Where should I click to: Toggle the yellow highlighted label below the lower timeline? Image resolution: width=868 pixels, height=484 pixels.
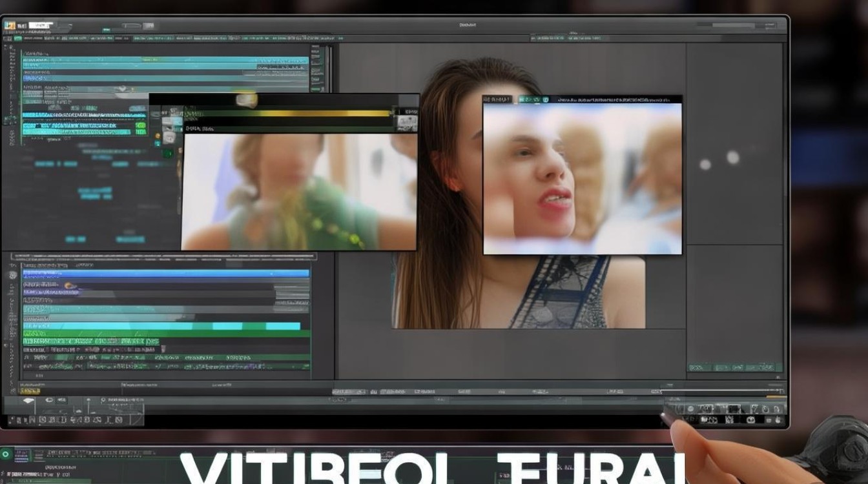[x=30, y=390]
